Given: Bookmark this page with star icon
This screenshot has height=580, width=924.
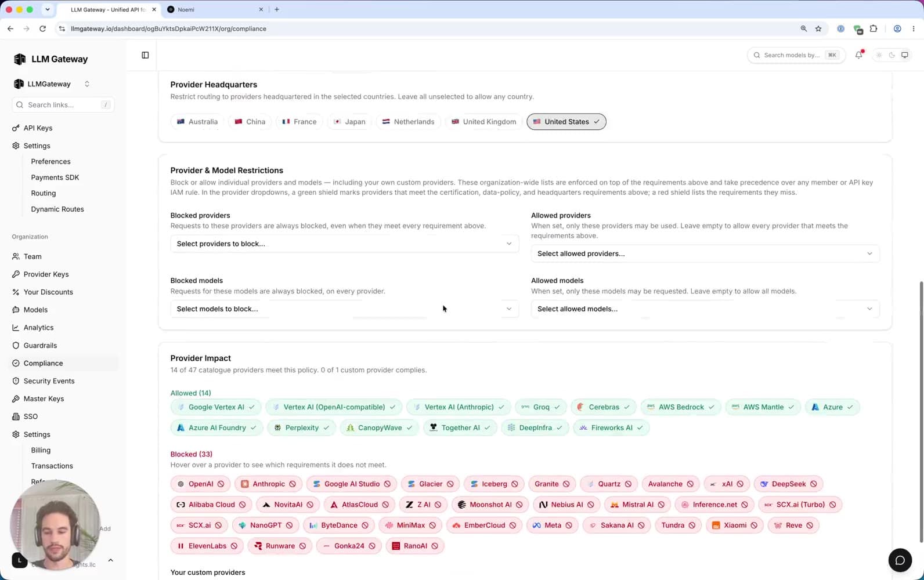Looking at the screenshot, I should click(x=818, y=28).
